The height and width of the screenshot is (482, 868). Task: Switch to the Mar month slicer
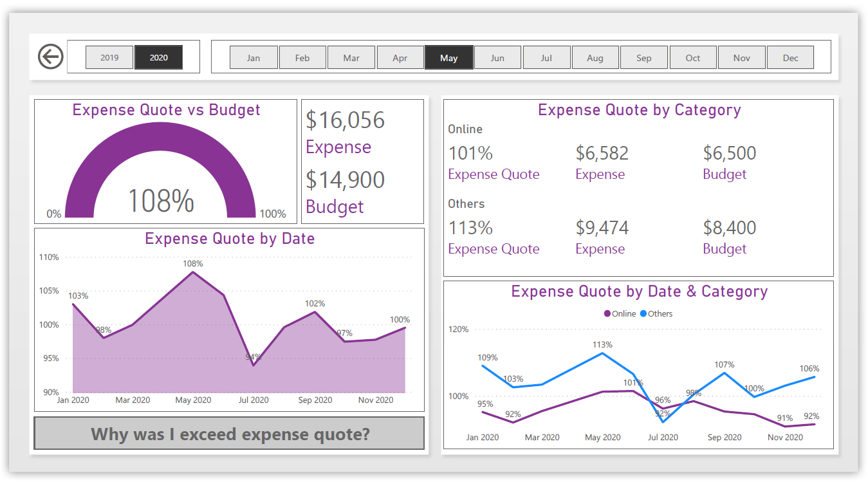click(x=351, y=57)
